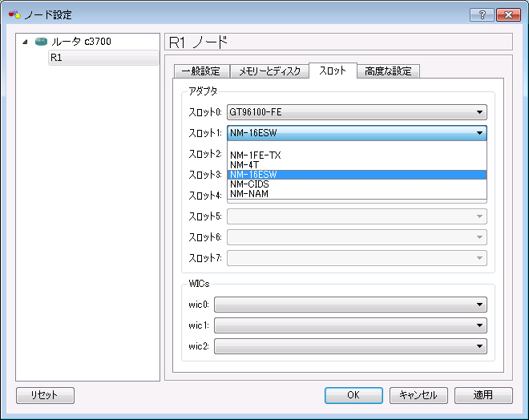Expand the wic2 combo box
The image size is (529, 420).
coord(350,346)
